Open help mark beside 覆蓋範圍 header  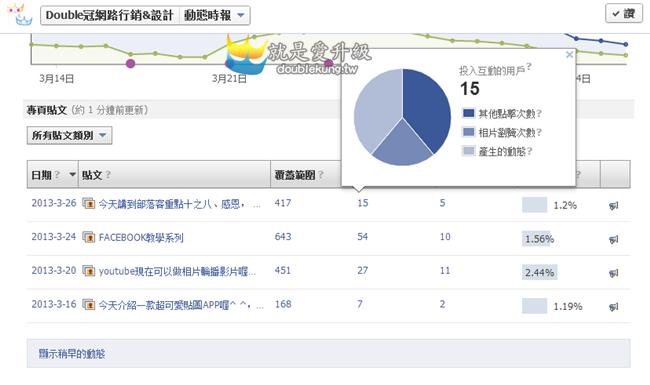tap(321, 175)
